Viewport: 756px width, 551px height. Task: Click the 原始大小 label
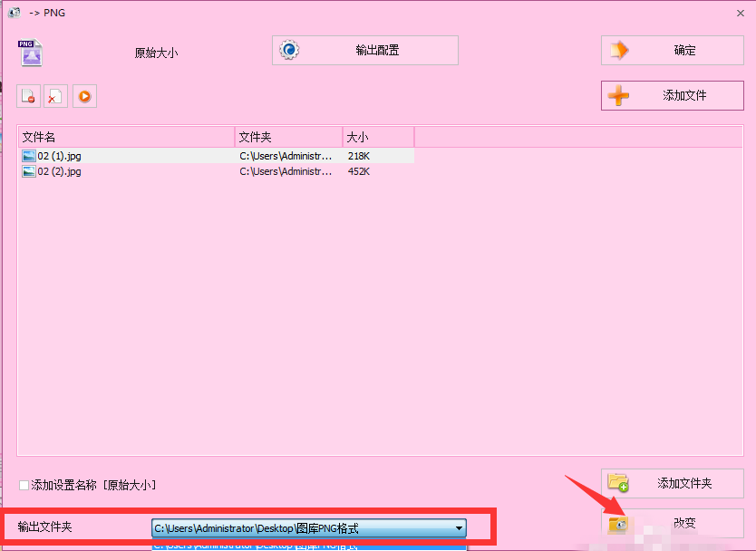pyautogui.click(x=156, y=53)
